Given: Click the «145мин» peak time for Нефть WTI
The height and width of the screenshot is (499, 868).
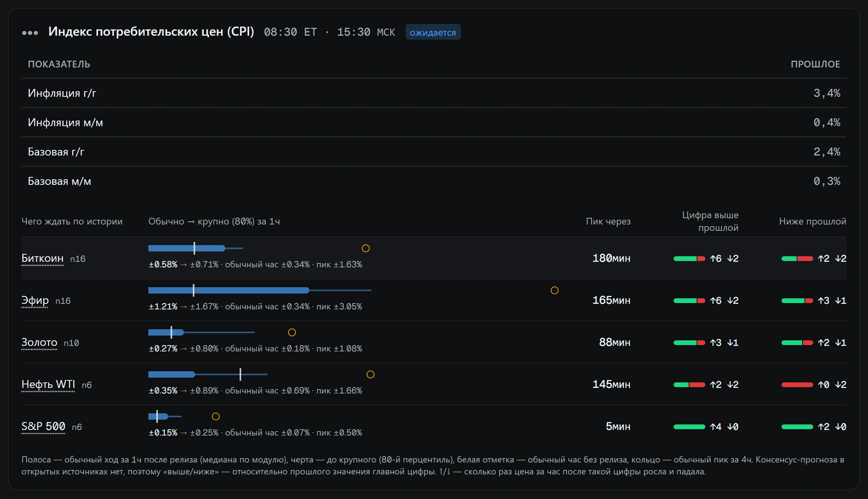Looking at the screenshot, I should pos(611,384).
